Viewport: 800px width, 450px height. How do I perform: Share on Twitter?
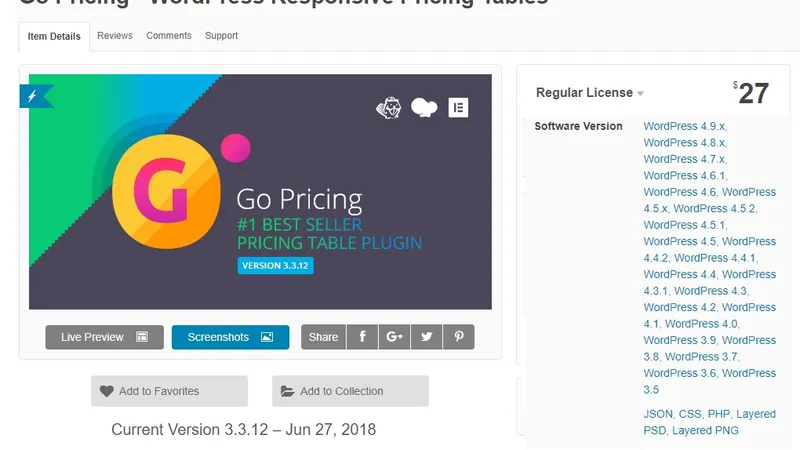(427, 337)
